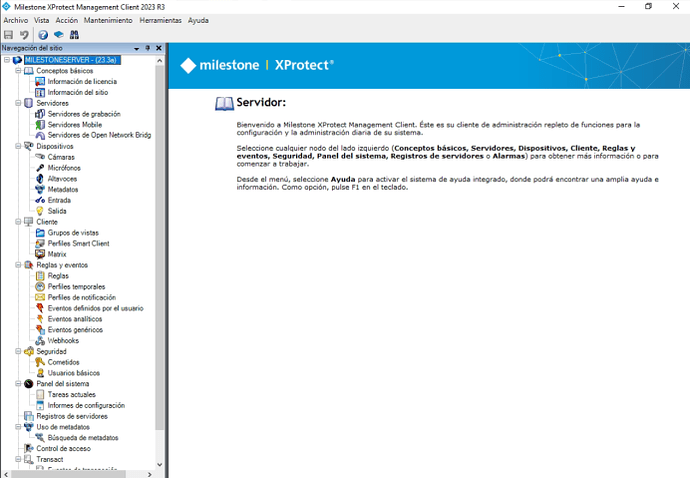Select Eventos analíticos in the tree
Screen dimensions: 690x478
click(75, 319)
